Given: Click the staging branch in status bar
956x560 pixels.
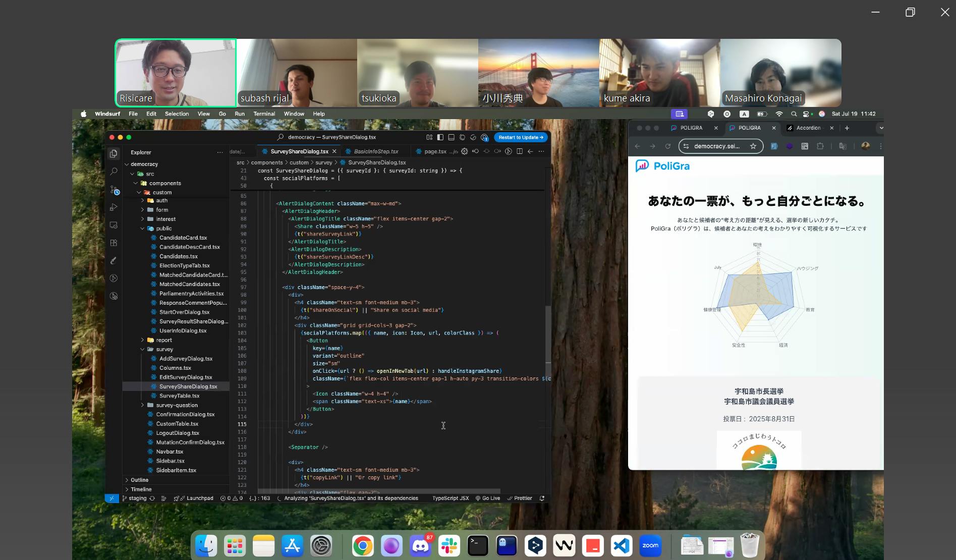Looking at the screenshot, I should [x=137, y=498].
